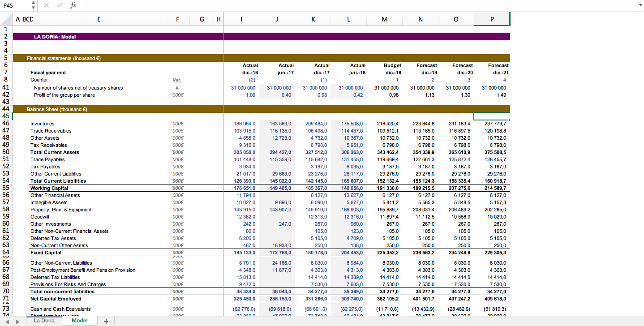This screenshot has width=644, height=326.
Task: Select column I header
Action: (241, 19)
